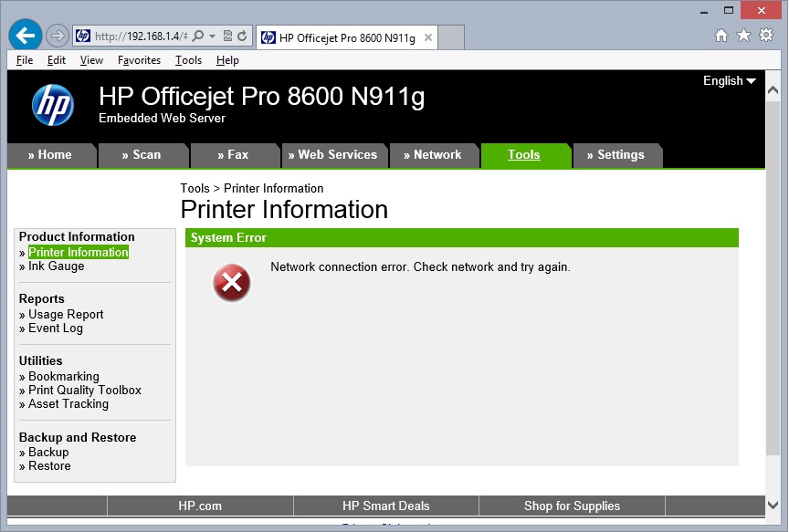789x532 pixels.
Task: Click the browser Forward arrow button
Action: coord(57,36)
